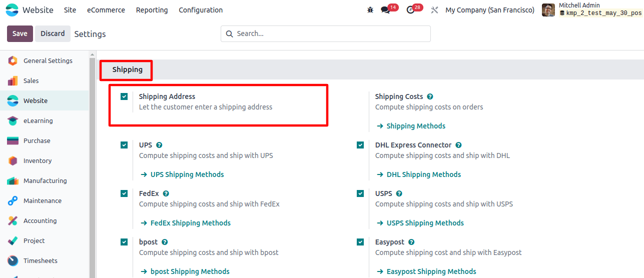644x278 pixels.
Task: Click help icon next to DHL Express Connector
Action: click(458, 145)
